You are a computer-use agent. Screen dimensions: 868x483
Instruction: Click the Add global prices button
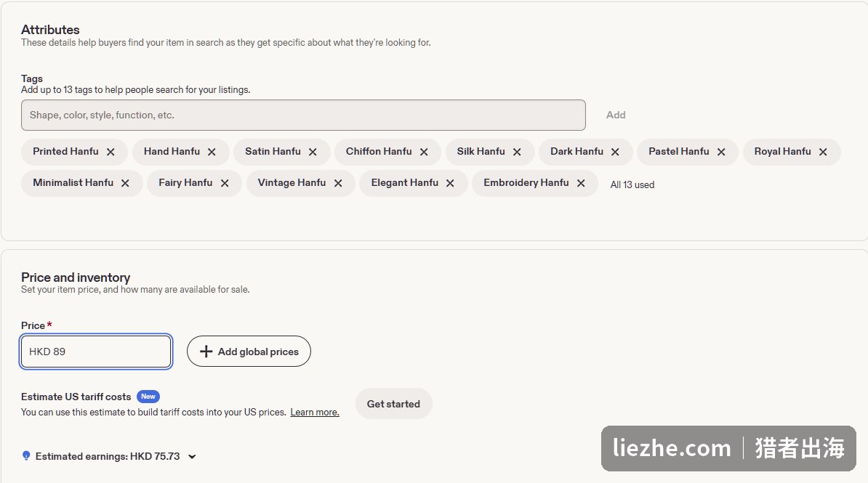click(x=249, y=352)
